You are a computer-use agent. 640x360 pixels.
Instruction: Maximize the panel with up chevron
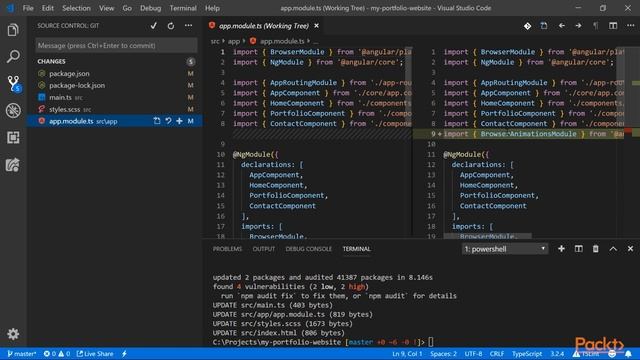click(x=613, y=249)
